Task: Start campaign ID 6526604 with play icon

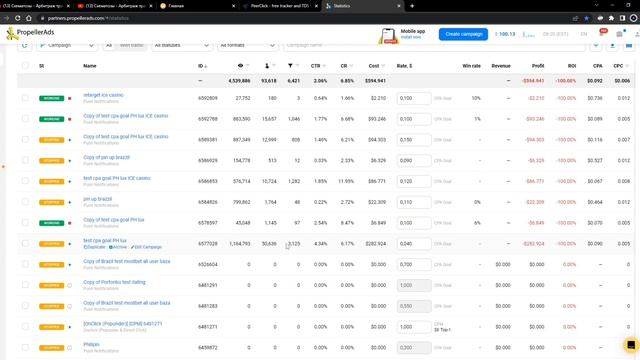Action: (70, 265)
